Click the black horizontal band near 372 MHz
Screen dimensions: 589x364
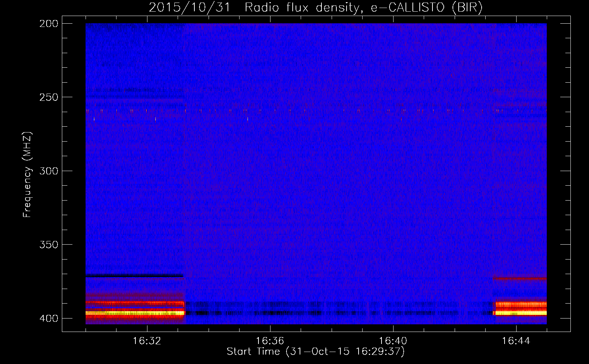coord(134,276)
